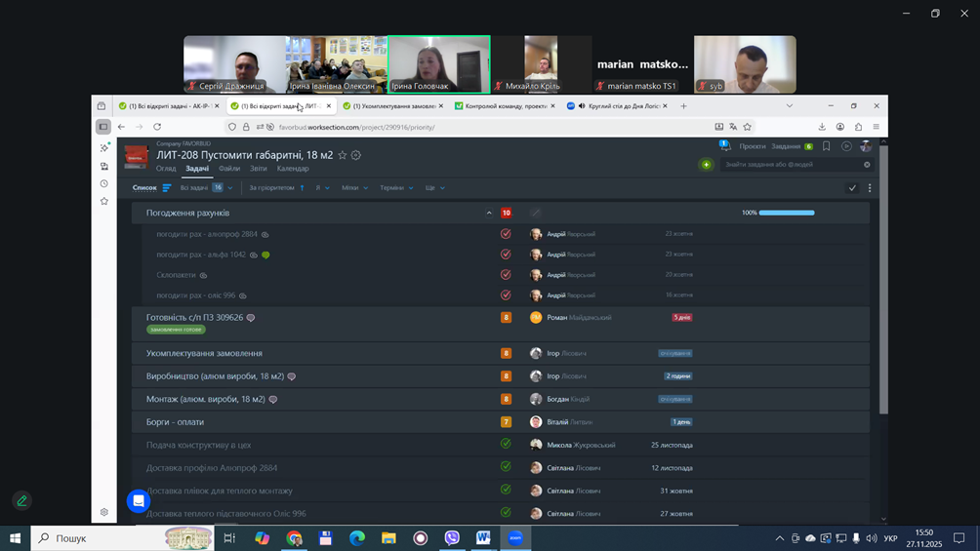Open project settings gear next to title
Viewport: 980px width, 551px height.
pos(356,155)
